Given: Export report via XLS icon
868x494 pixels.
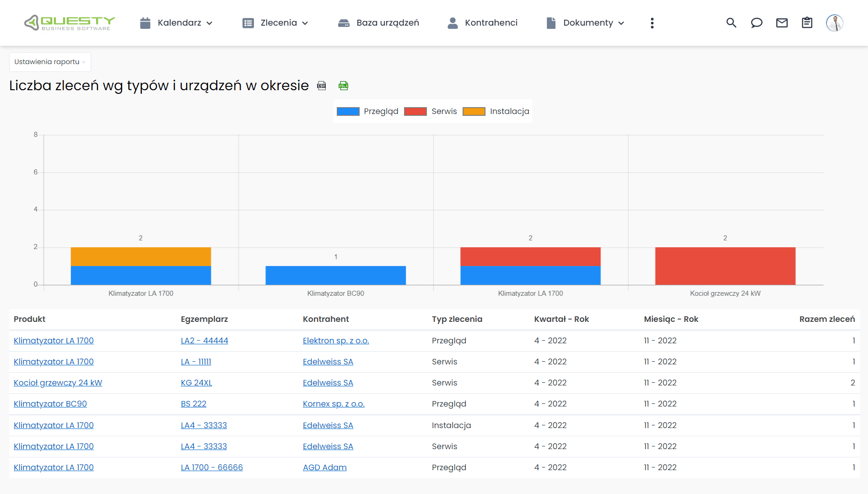Looking at the screenshot, I should tap(343, 86).
